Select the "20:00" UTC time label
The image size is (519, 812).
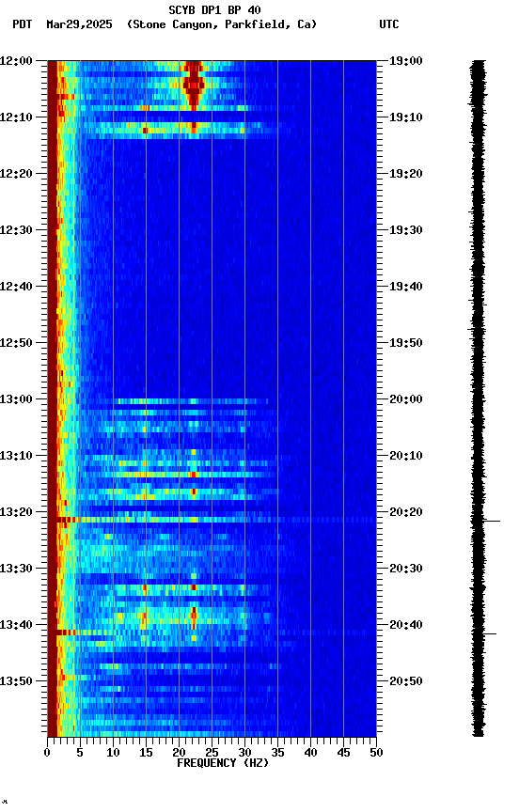(406, 399)
